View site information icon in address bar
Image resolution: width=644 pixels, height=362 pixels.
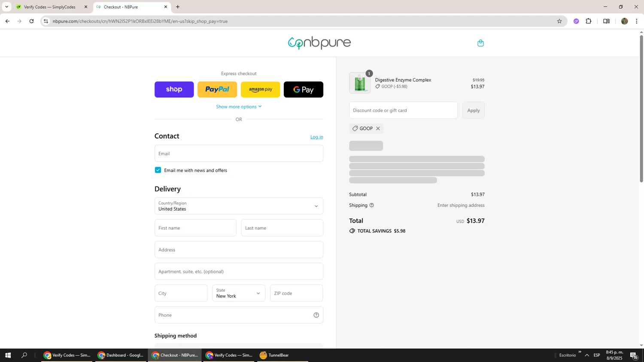pyautogui.click(x=46, y=21)
